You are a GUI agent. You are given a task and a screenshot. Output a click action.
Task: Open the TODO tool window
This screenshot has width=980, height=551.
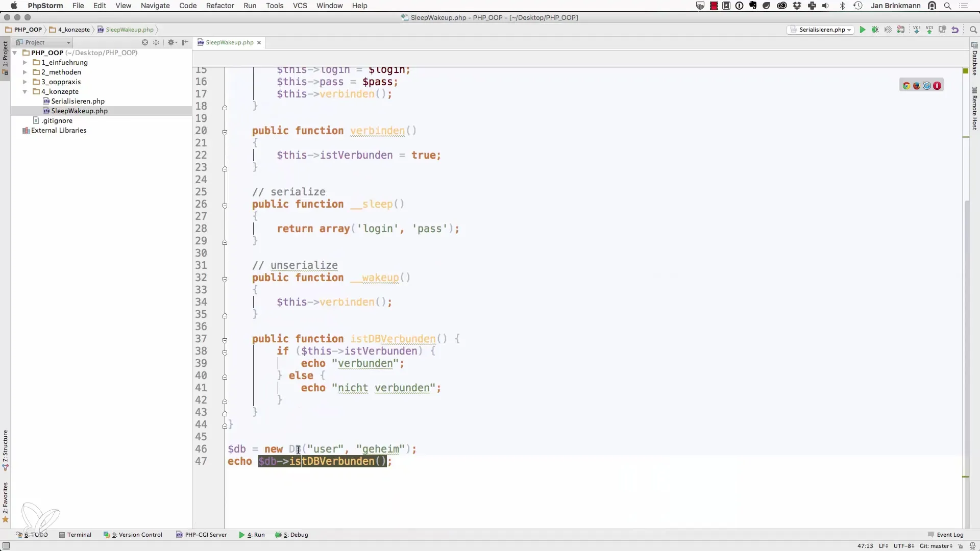coord(32,535)
